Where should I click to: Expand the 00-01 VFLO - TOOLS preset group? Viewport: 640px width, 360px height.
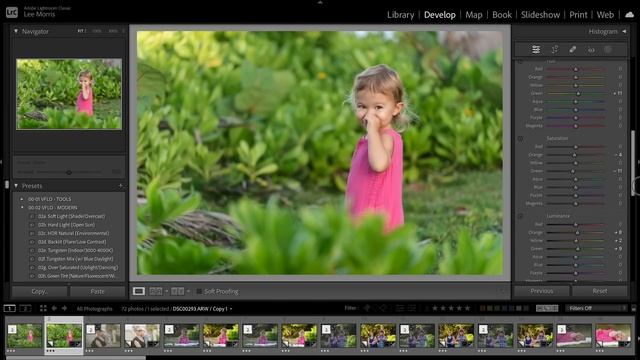click(x=22, y=199)
